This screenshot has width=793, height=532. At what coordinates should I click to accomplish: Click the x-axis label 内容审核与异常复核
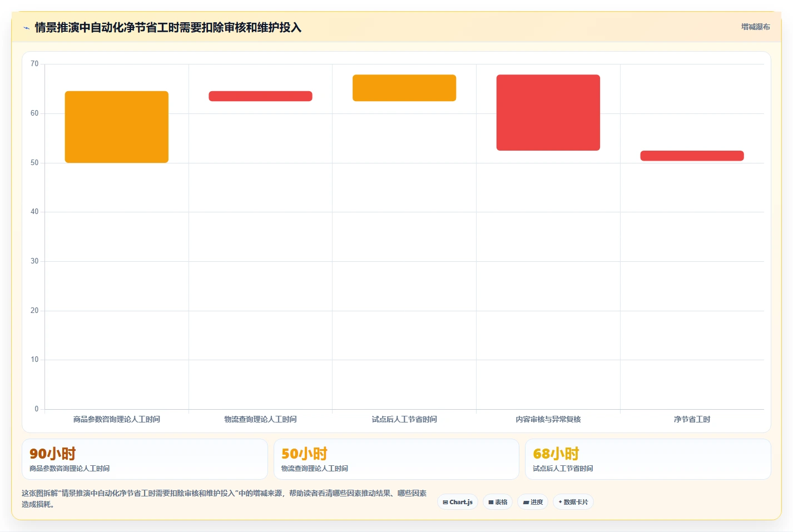coord(548,419)
